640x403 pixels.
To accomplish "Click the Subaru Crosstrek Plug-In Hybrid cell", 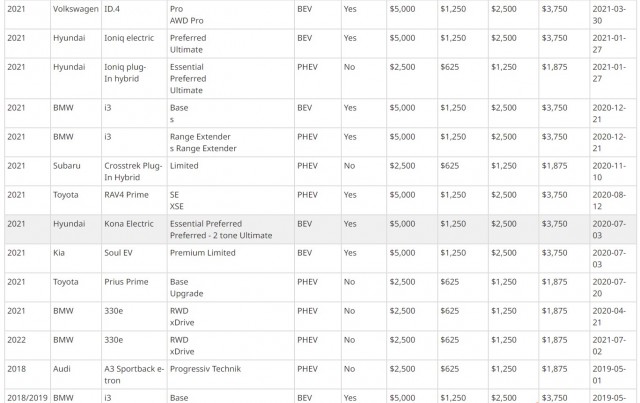I will (134, 171).
